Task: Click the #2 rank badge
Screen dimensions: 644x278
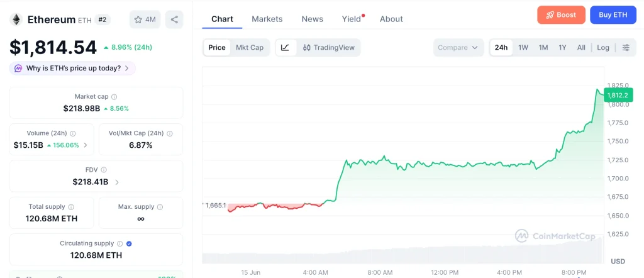Action: [x=103, y=19]
